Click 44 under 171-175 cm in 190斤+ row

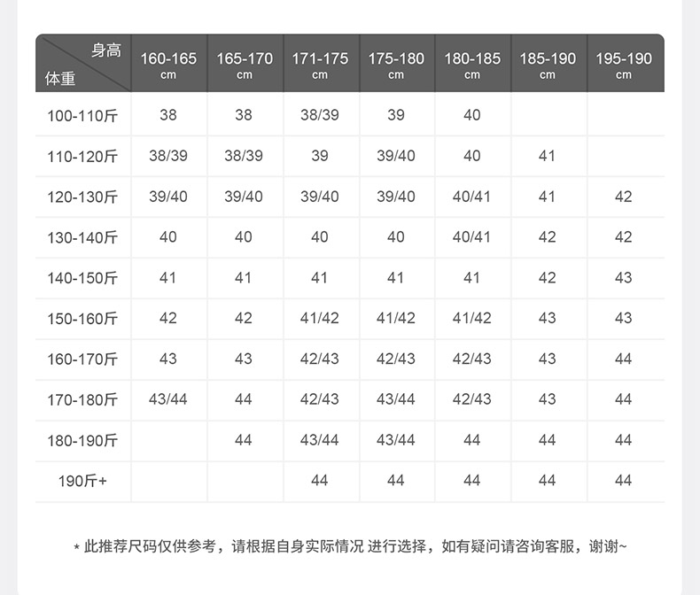pyautogui.click(x=320, y=481)
